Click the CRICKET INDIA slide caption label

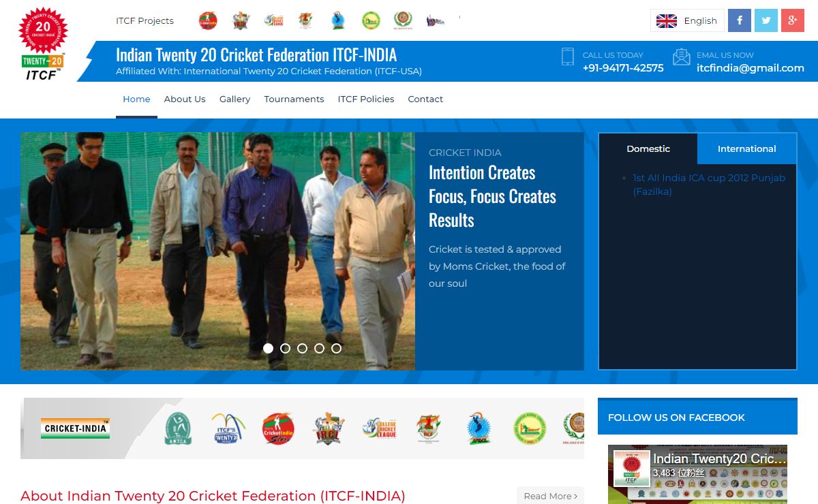coord(465,153)
